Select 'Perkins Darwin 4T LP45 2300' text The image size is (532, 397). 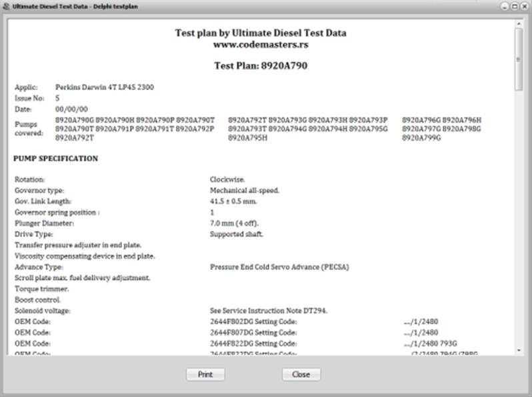[x=105, y=87]
